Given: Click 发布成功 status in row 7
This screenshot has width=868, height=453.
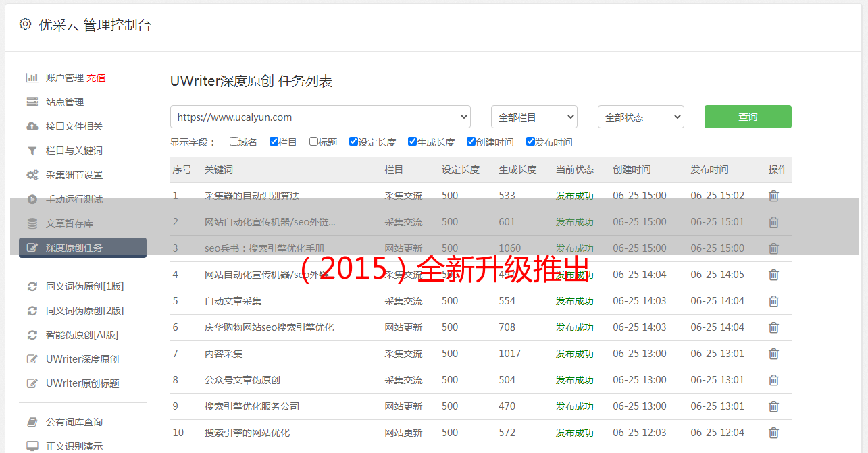Looking at the screenshot, I should tap(575, 354).
